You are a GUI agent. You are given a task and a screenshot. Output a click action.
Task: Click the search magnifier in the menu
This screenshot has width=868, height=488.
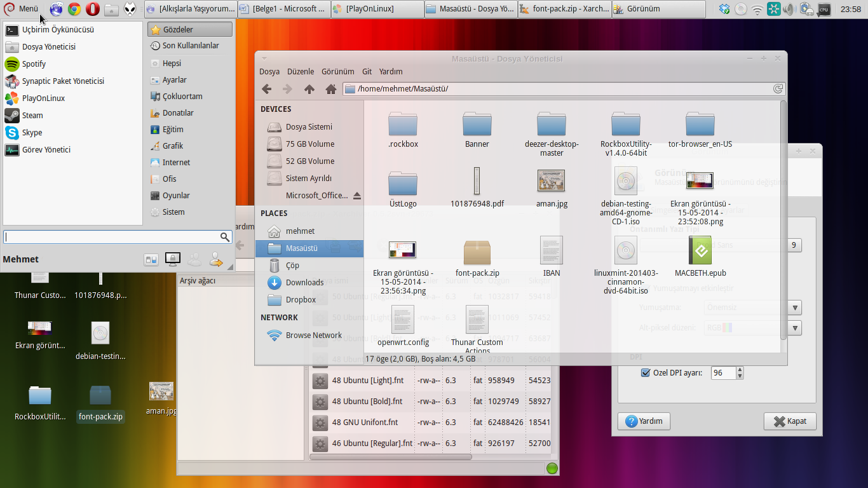coord(225,237)
